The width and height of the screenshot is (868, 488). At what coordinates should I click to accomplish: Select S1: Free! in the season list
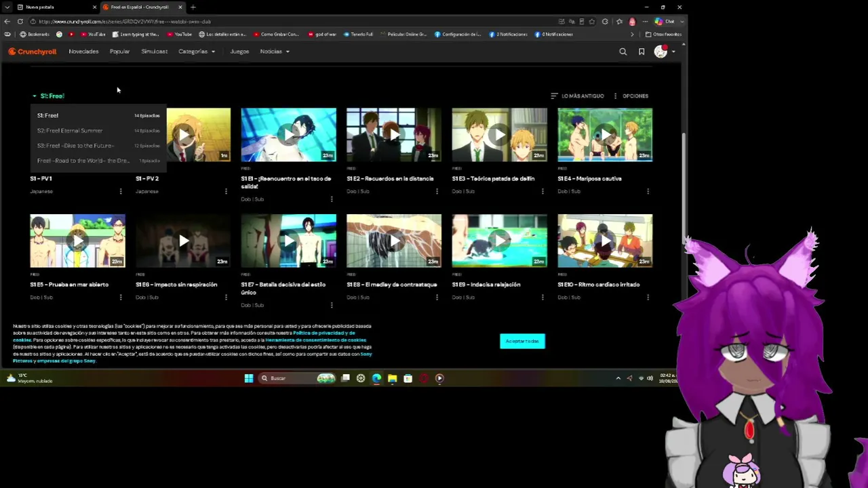click(98, 115)
